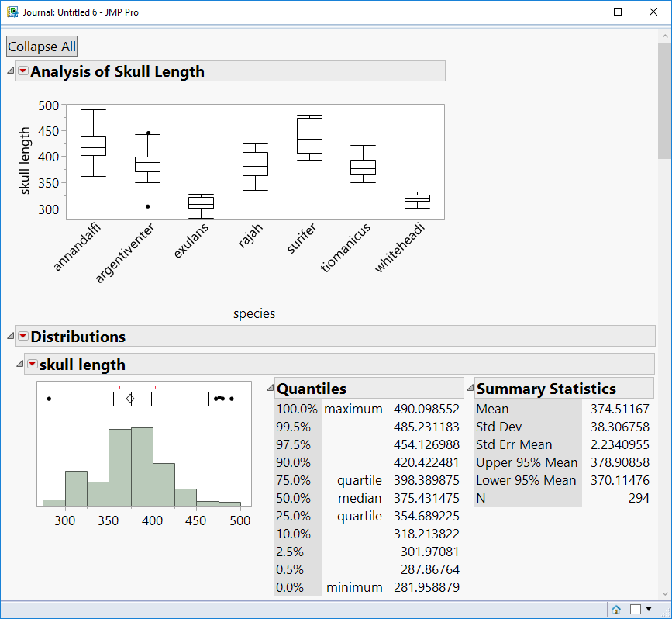672x619 pixels.
Task: Collapse the Summary Statistics disclosure triangle
Action: pos(470,388)
